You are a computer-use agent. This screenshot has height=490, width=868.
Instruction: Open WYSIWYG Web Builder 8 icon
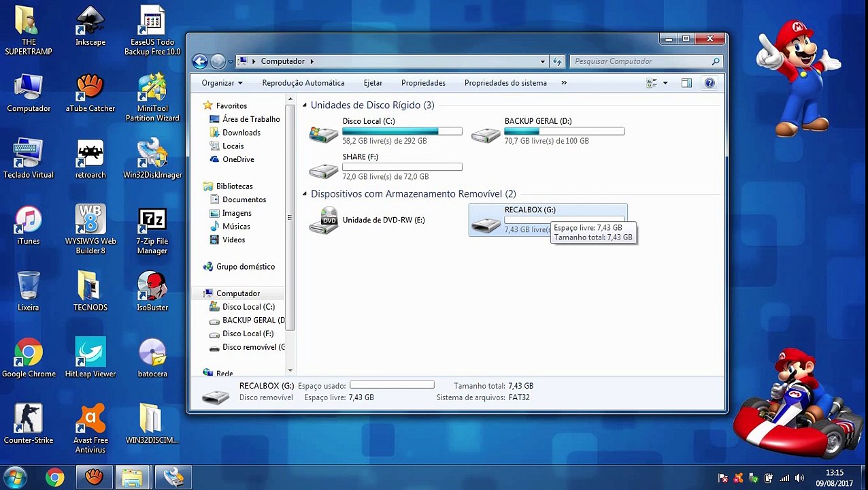(90, 230)
